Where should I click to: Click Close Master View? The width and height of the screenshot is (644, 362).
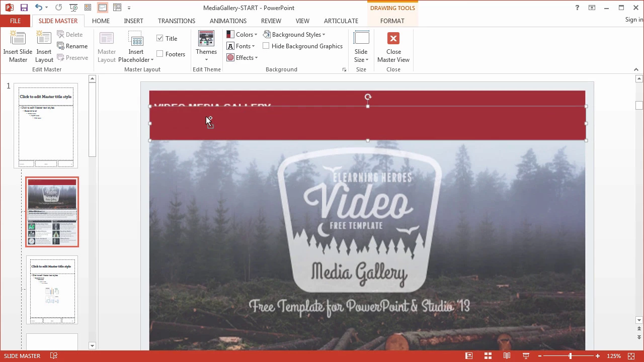pyautogui.click(x=393, y=47)
